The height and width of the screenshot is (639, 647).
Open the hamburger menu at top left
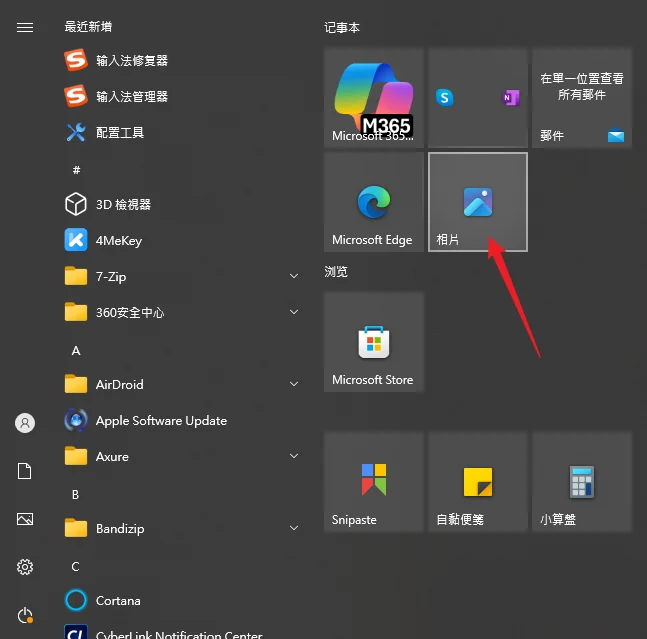click(x=25, y=27)
